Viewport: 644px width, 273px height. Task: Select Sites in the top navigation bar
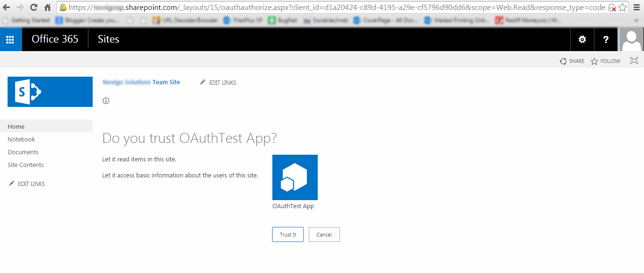click(x=108, y=39)
